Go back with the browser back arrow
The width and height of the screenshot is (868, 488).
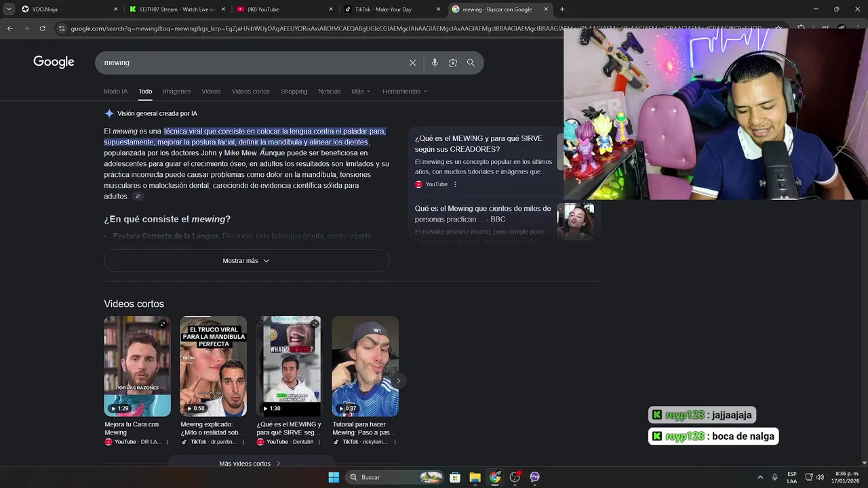(9, 28)
